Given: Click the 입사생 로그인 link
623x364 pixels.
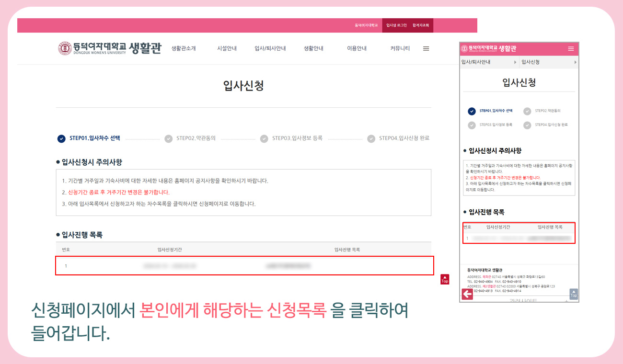Looking at the screenshot, I should pyautogui.click(x=396, y=25).
